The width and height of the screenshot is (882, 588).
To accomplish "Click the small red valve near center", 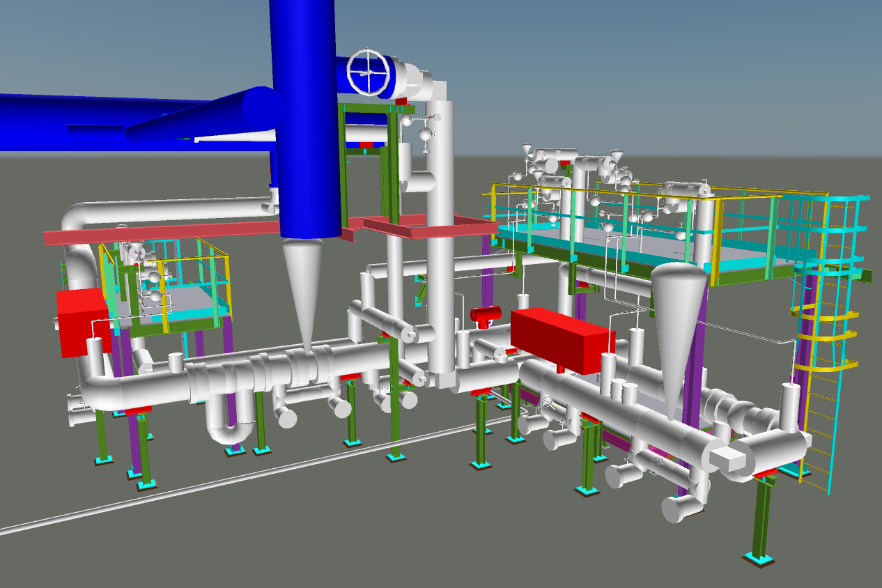I will click(482, 315).
